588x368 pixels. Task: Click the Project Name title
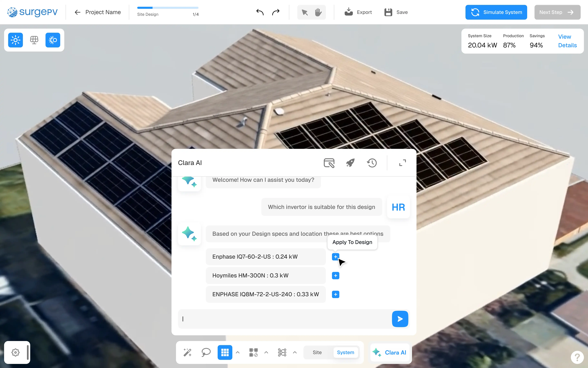click(103, 12)
